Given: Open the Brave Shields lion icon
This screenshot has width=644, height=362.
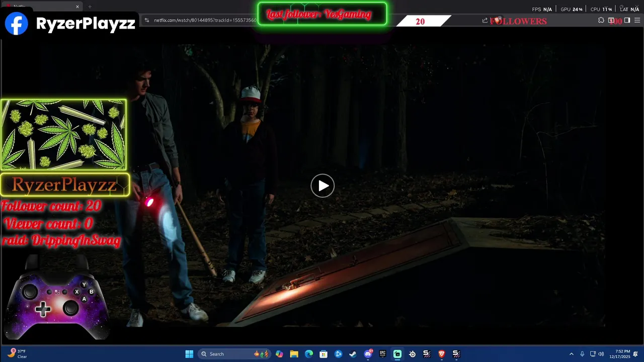Looking at the screenshot, I should [x=498, y=21].
